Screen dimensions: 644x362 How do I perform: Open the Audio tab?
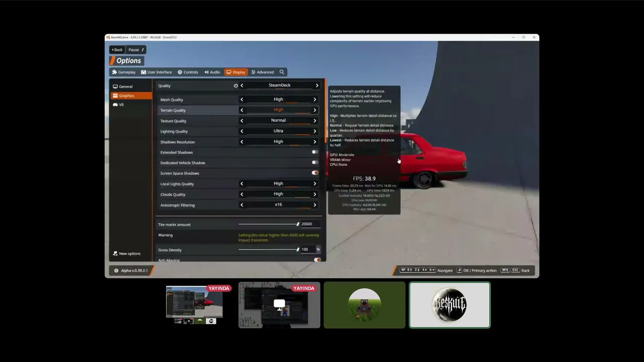click(212, 72)
